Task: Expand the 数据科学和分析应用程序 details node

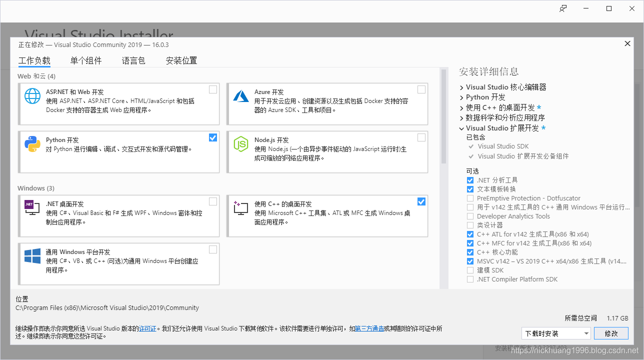Action: pyautogui.click(x=461, y=118)
